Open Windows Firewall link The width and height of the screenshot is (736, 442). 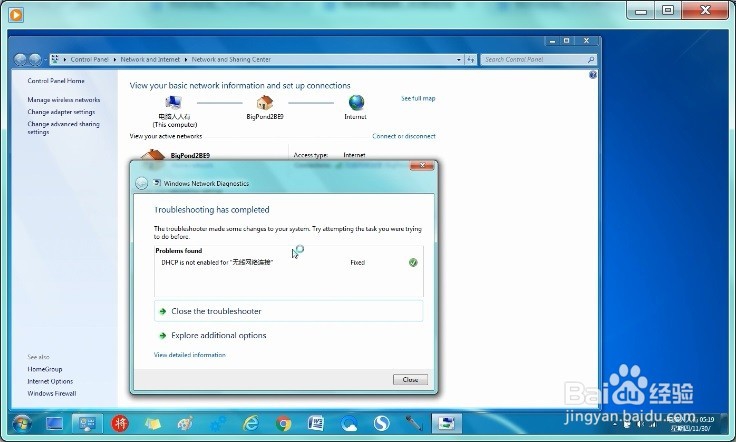pos(52,394)
